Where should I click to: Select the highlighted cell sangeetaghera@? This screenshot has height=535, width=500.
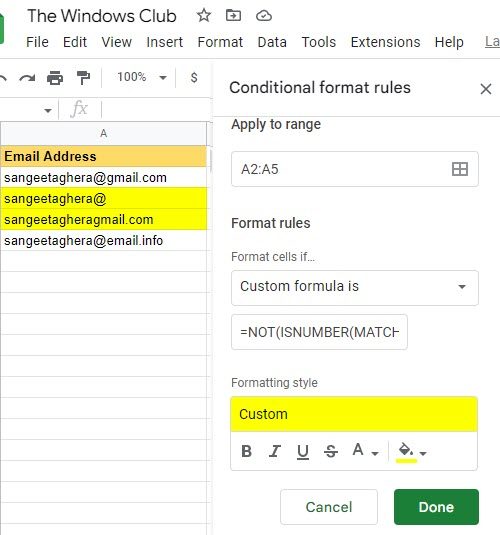coord(103,198)
